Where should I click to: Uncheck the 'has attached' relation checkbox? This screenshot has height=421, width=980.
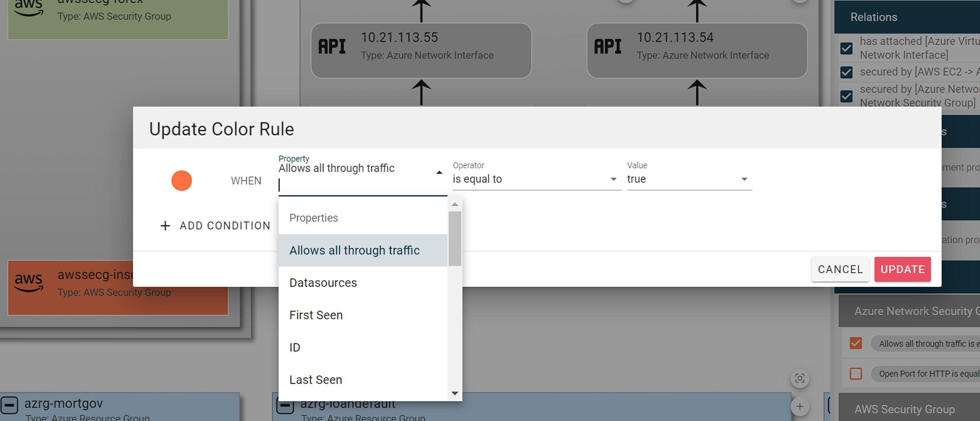(846, 48)
